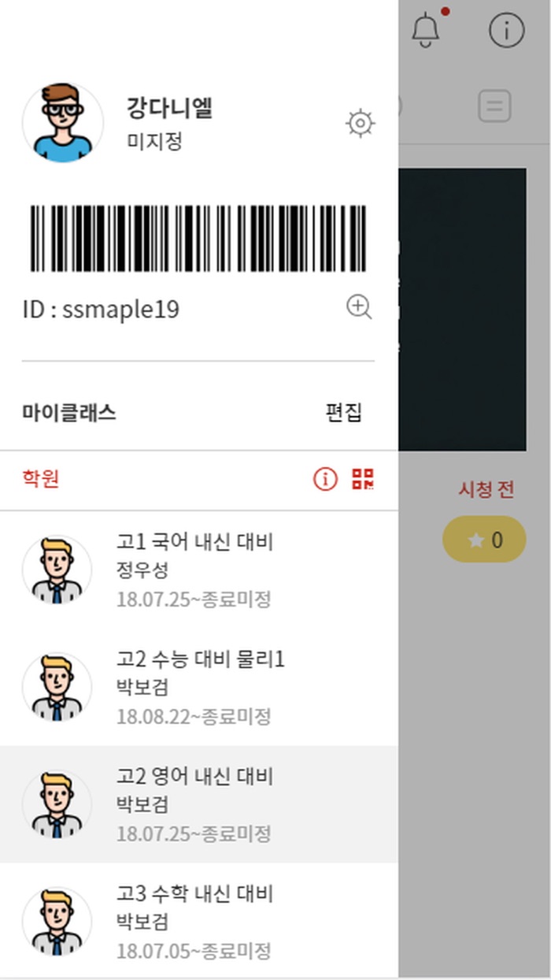This screenshot has height=980, width=551.
Task: Click 박보검's avatar for the physics class
Action: (x=57, y=686)
